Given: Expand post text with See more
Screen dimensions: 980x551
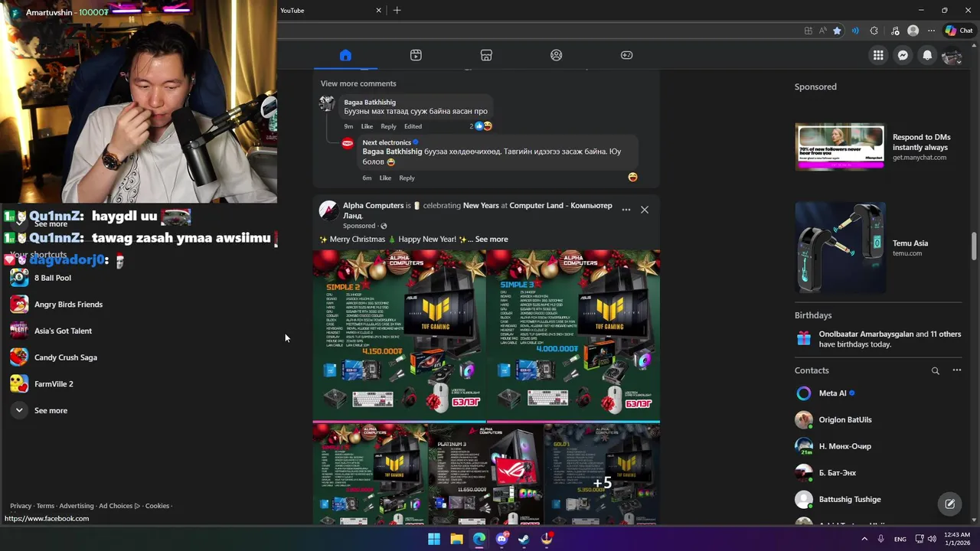Looking at the screenshot, I should [492, 240].
